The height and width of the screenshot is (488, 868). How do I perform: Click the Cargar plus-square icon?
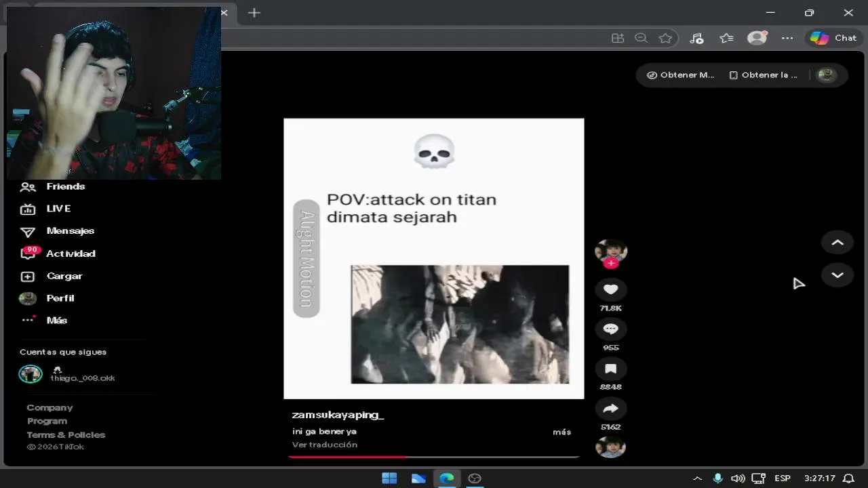(28, 277)
